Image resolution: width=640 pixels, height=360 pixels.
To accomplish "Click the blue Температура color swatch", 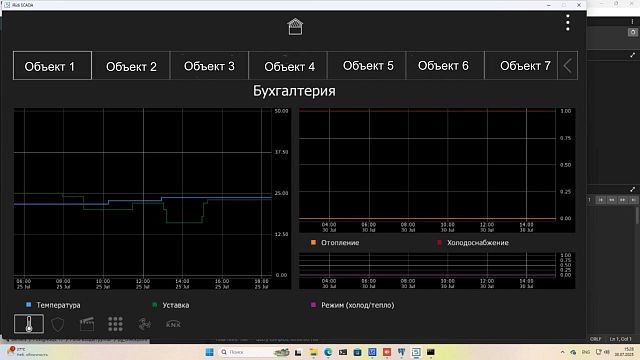I will tap(29, 304).
